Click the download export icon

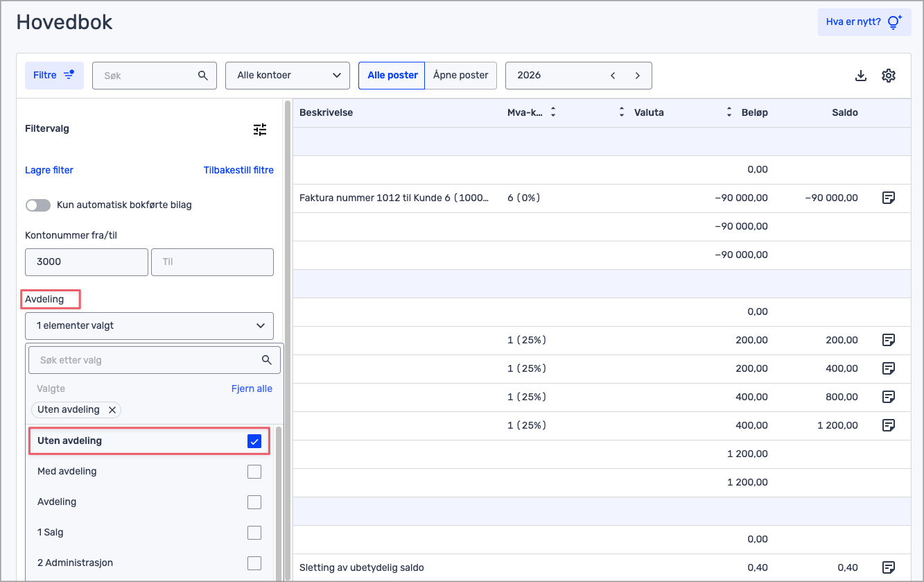pyautogui.click(x=861, y=76)
